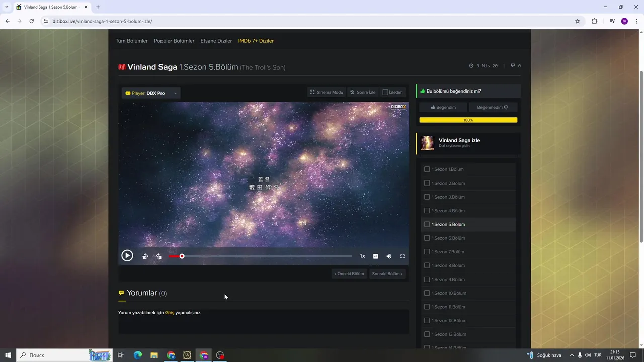Open a new browser tab
The height and width of the screenshot is (362, 644).
(98, 7)
